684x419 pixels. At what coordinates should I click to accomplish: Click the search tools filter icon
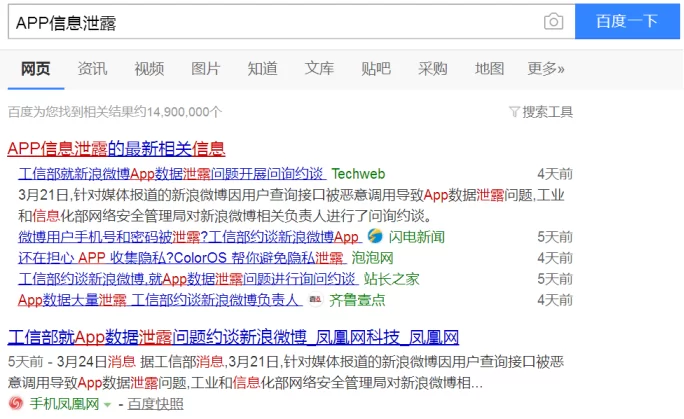514,111
